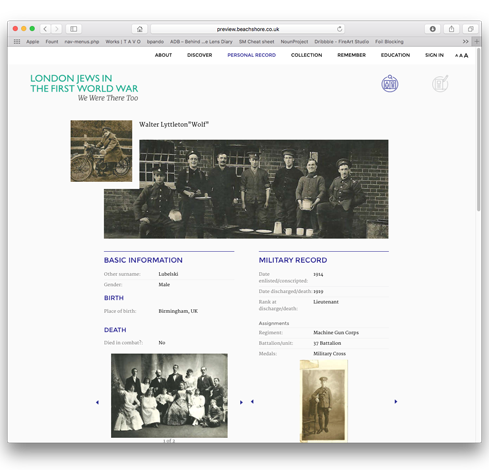Image resolution: width=489 pixels, height=470 pixels.
Task: Show all tabs overview
Action: click(471, 29)
